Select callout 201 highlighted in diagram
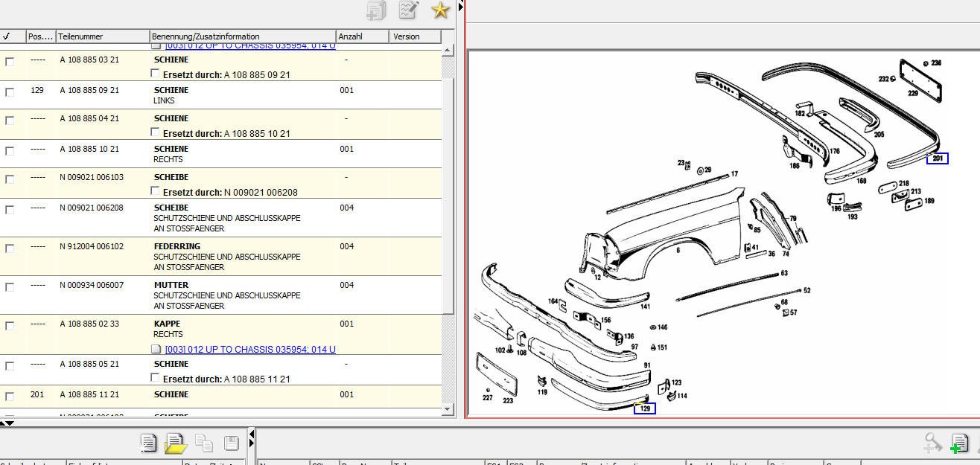Screen dimensions: 980x465 point(938,158)
